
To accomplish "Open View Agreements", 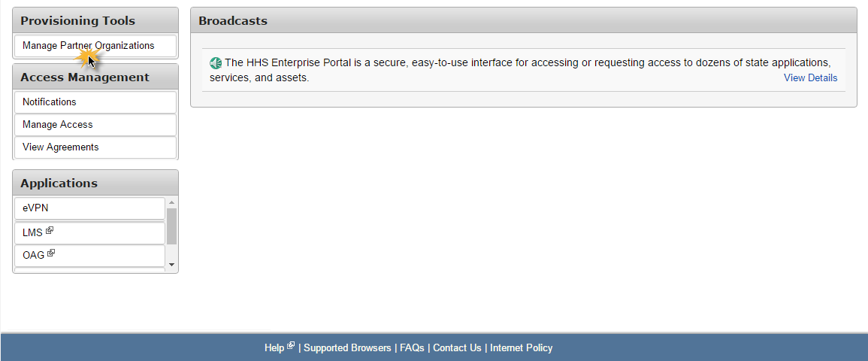I will tap(95, 147).
